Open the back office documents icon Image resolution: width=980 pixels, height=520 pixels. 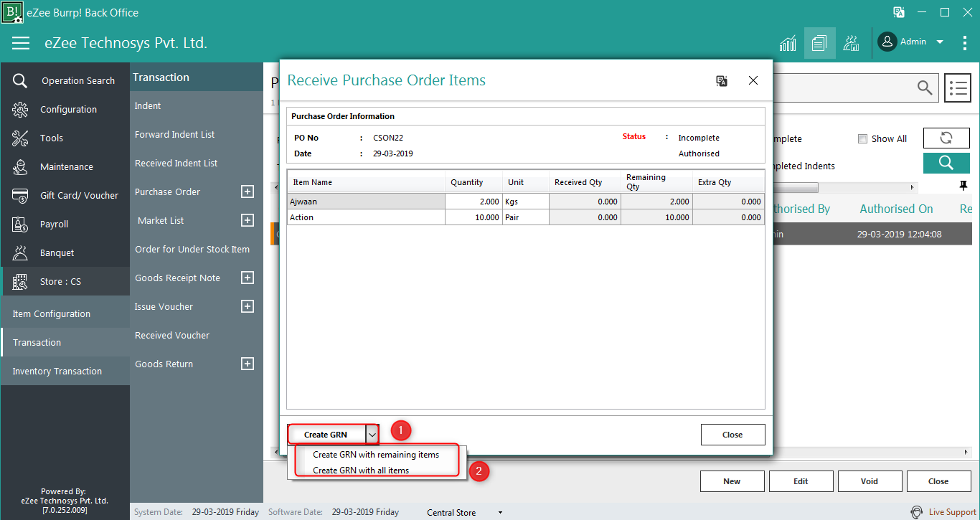coord(819,43)
